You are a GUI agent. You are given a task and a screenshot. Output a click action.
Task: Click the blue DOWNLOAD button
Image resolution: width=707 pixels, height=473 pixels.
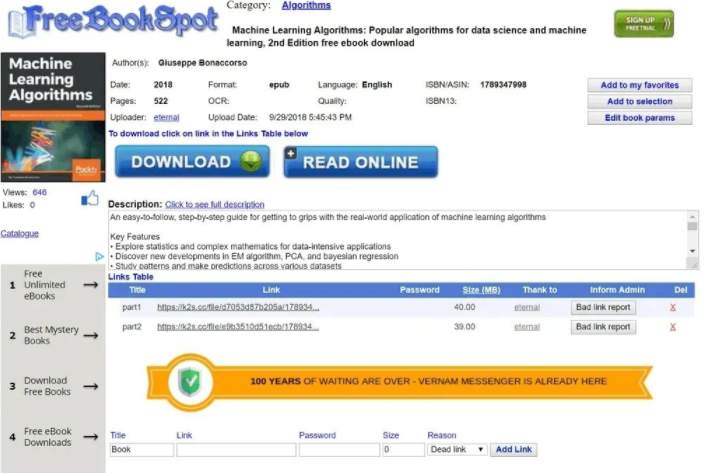point(193,161)
